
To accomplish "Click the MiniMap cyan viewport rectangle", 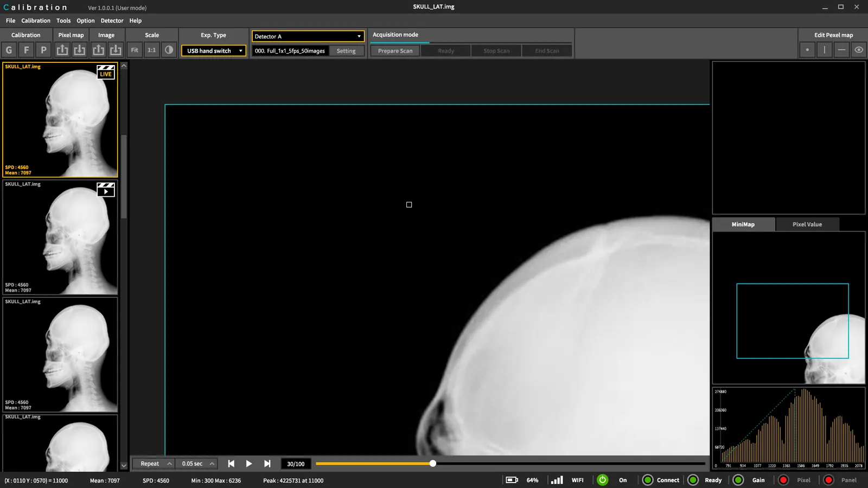I will (x=793, y=321).
